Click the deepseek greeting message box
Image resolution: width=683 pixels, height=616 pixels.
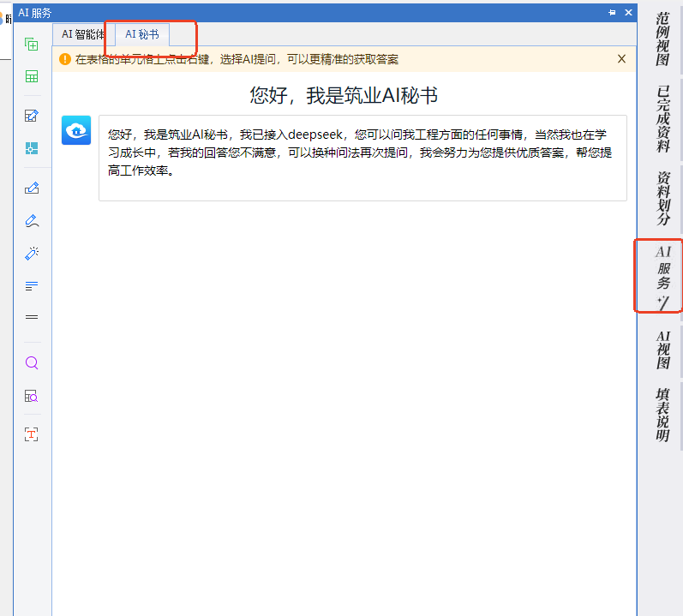click(362, 158)
